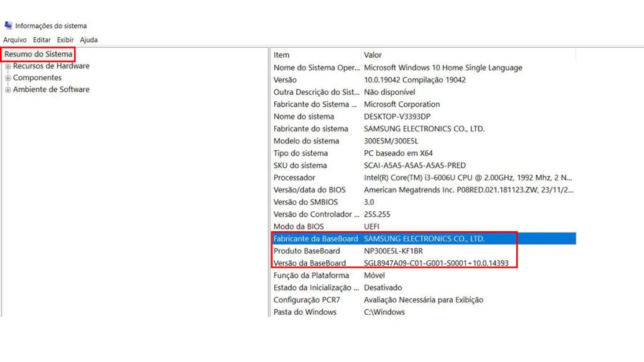Click the SGL8947A09-C01-G001-S0001+10.0.14393 value

click(x=436, y=263)
